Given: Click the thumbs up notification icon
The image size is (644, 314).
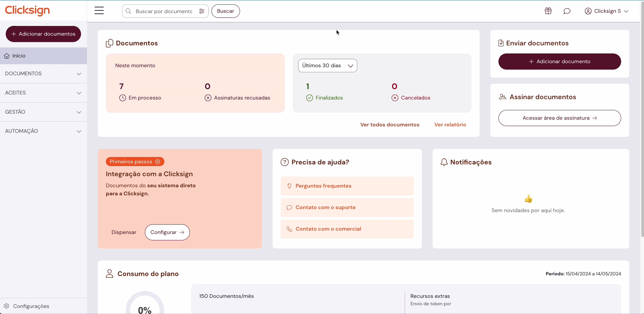Looking at the screenshot, I should click(528, 199).
